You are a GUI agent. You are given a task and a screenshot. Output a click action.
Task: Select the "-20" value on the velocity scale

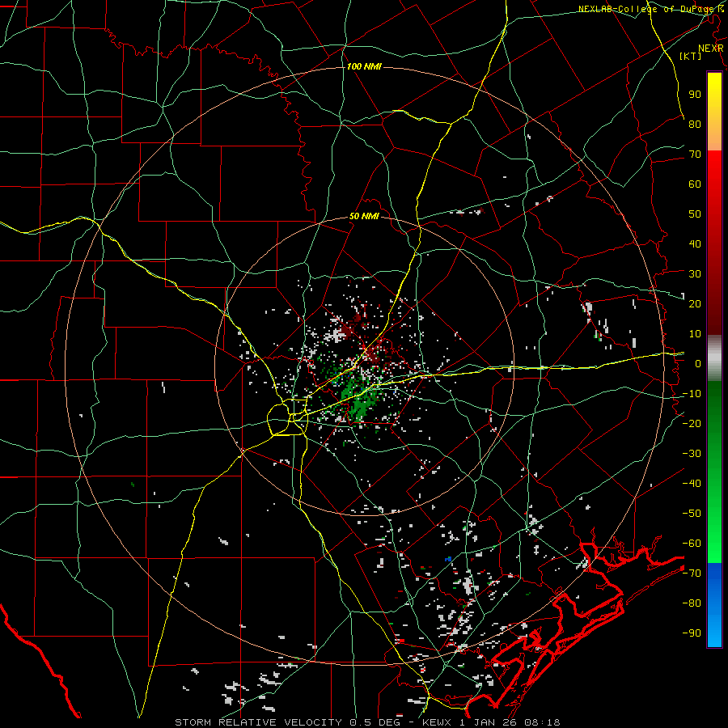pos(692,424)
